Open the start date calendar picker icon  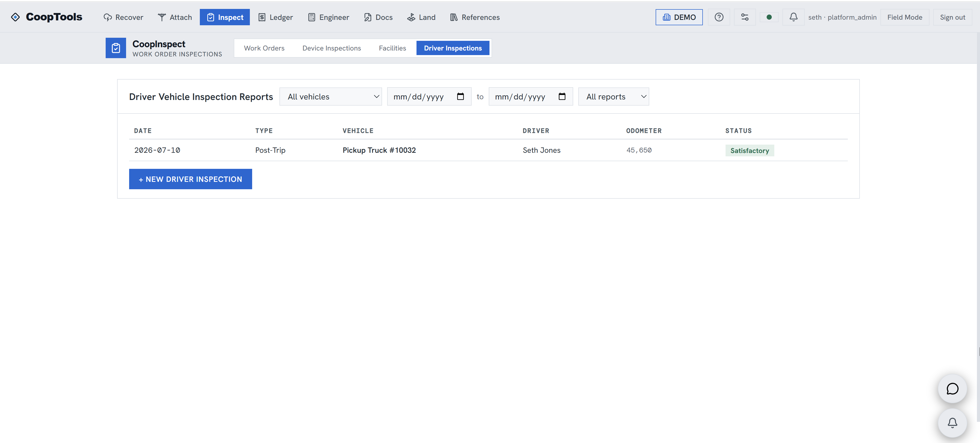point(460,96)
